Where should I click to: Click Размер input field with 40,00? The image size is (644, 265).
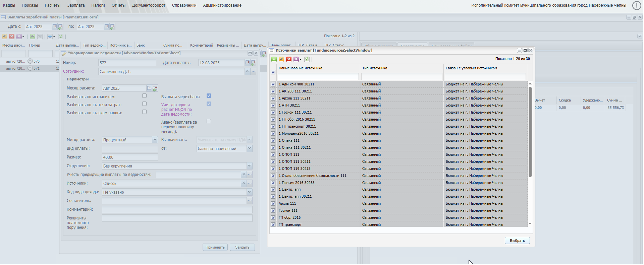point(130,157)
